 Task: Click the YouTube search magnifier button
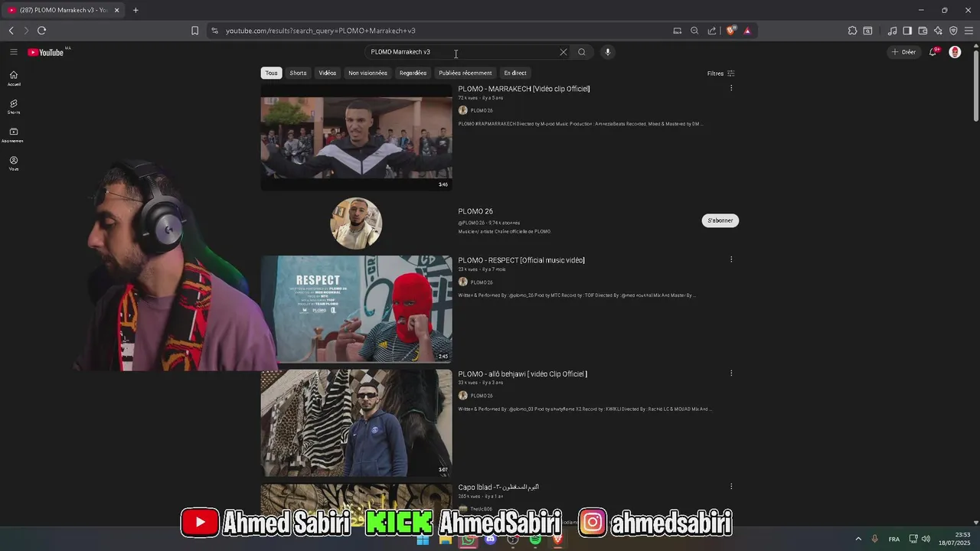click(582, 52)
